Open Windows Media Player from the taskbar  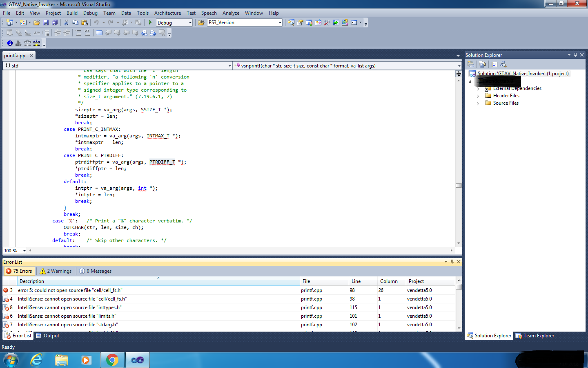pos(86,360)
